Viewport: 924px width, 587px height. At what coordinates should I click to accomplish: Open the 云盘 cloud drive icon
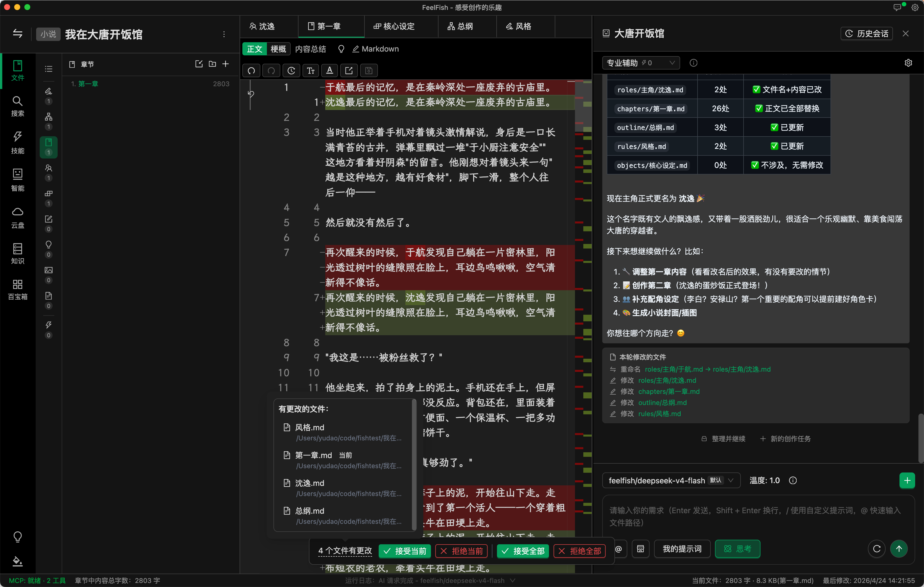tap(17, 217)
